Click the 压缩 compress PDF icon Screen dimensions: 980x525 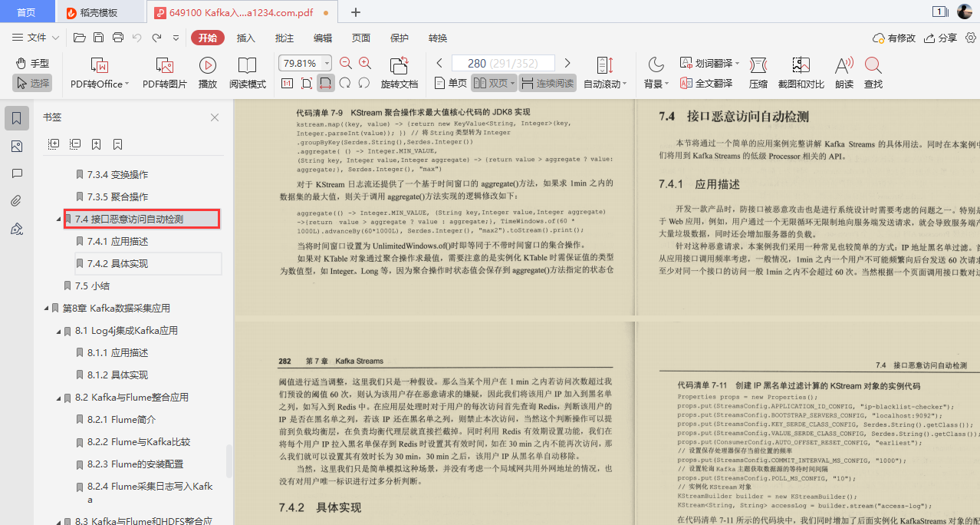tap(758, 73)
